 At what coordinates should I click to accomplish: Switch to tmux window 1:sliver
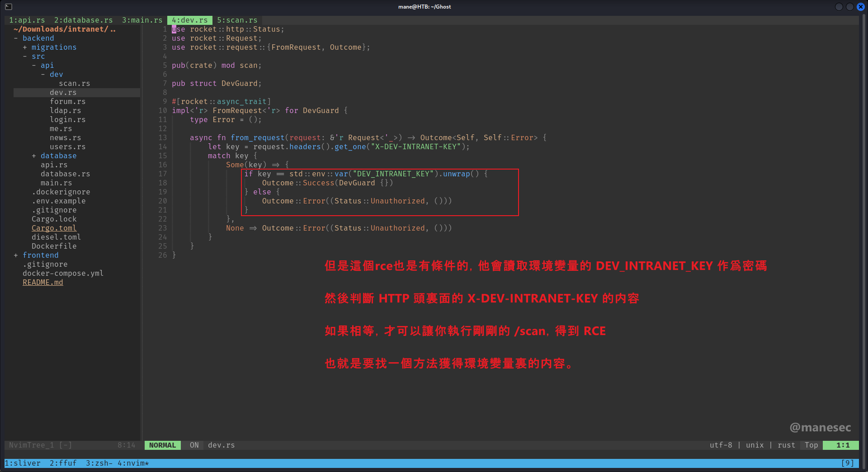click(x=22, y=463)
